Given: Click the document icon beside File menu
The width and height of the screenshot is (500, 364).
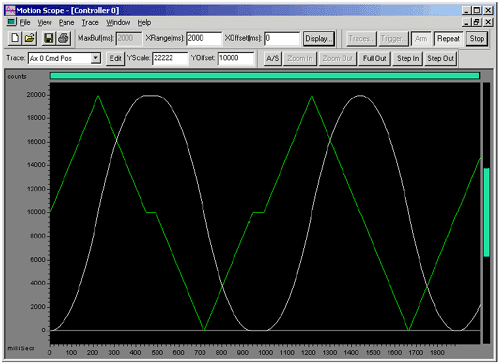Looking at the screenshot, I should click(12, 22).
